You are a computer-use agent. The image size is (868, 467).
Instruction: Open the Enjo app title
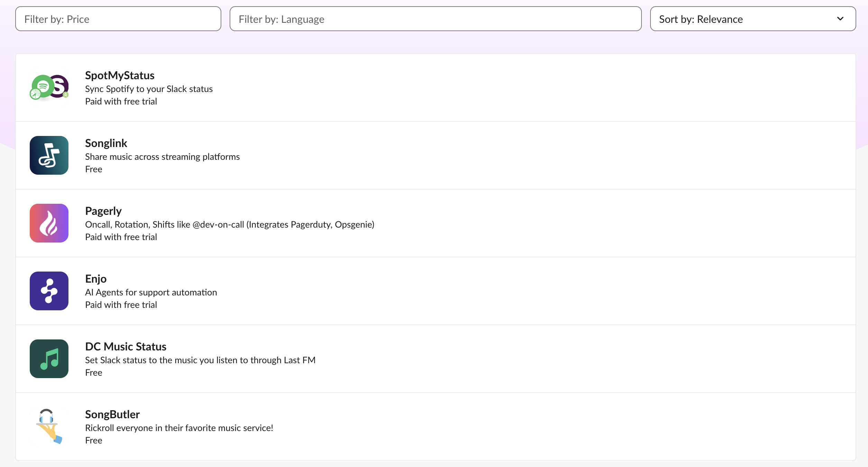(x=96, y=279)
